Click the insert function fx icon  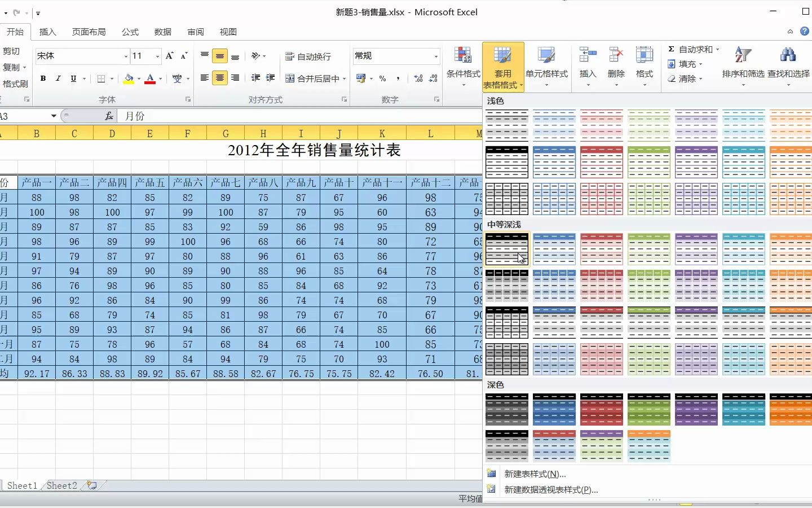109,116
